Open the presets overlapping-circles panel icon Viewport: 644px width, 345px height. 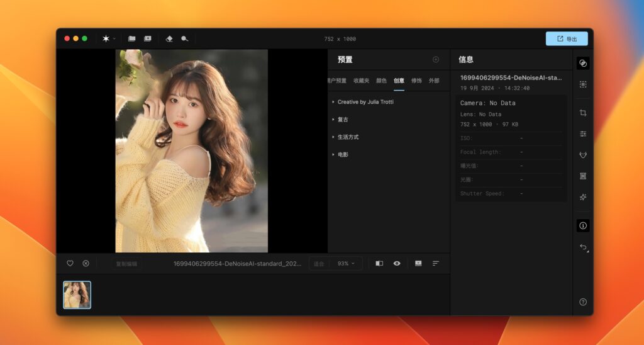point(583,63)
